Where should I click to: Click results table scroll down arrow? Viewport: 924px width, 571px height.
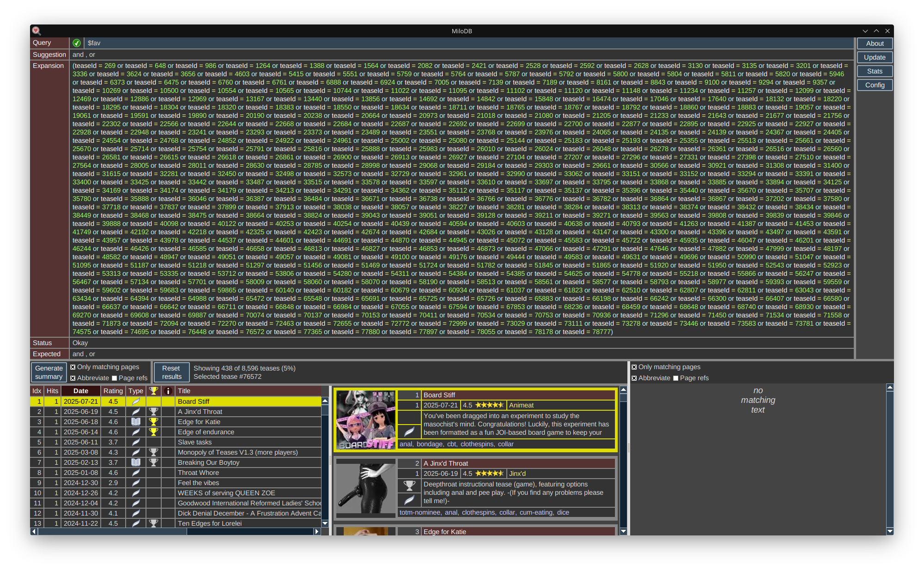click(x=325, y=523)
